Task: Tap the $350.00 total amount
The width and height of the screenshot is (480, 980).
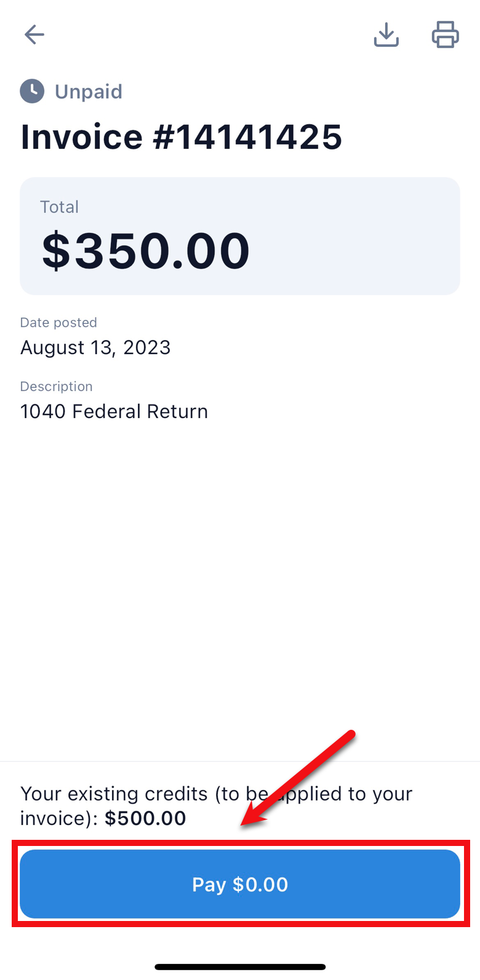Action: pyautogui.click(x=146, y=251)
